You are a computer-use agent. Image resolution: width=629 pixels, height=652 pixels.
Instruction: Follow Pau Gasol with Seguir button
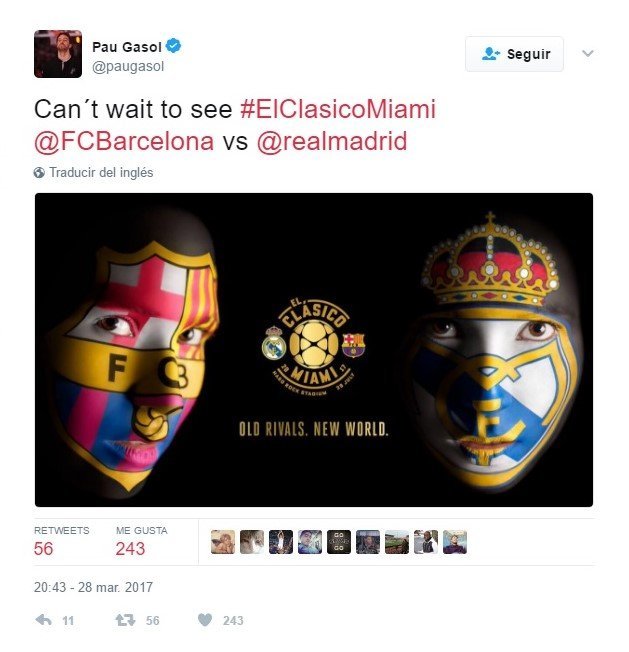click(x=514, y=54)
